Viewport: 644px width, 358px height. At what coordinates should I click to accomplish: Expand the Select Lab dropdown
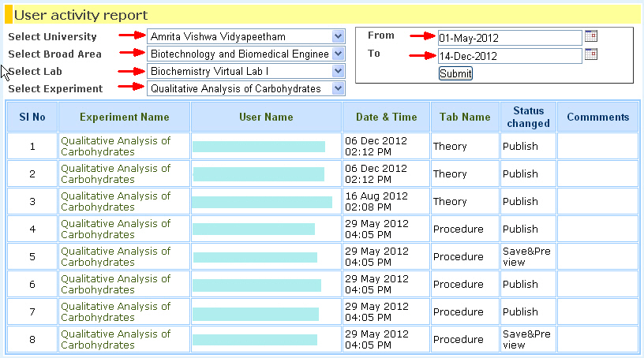pyautogui.click(x=339, y=71)
